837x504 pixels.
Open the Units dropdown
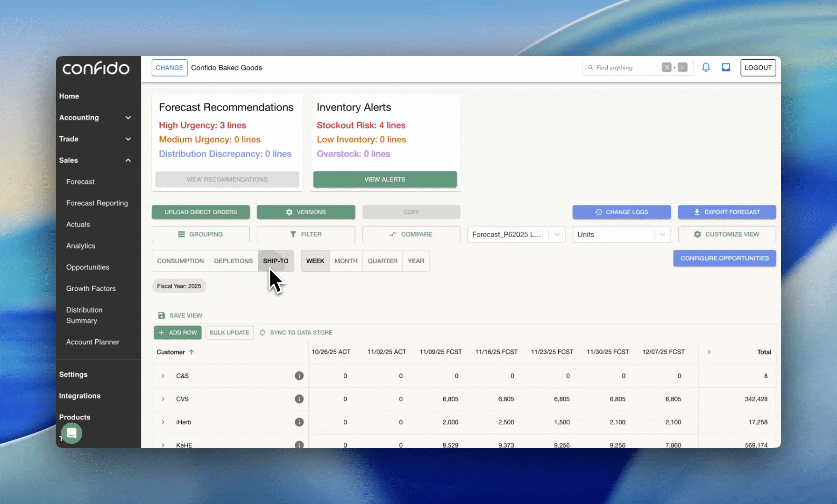coord(622,234)
